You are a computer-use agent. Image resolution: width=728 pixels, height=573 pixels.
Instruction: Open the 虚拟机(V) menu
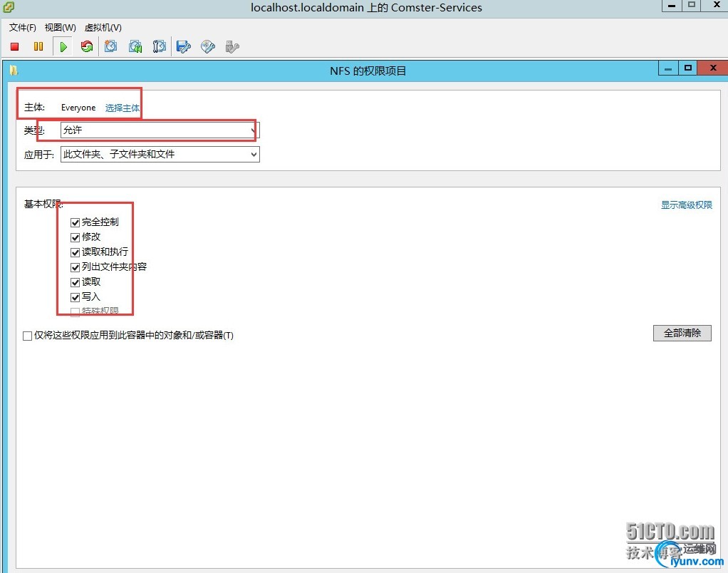[x=103, y=27]
